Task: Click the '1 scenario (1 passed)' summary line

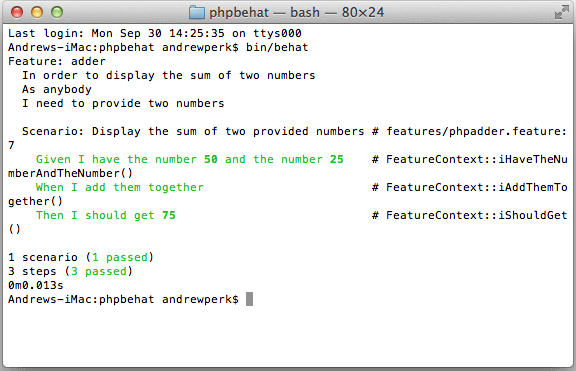Action: coord(81,257)
